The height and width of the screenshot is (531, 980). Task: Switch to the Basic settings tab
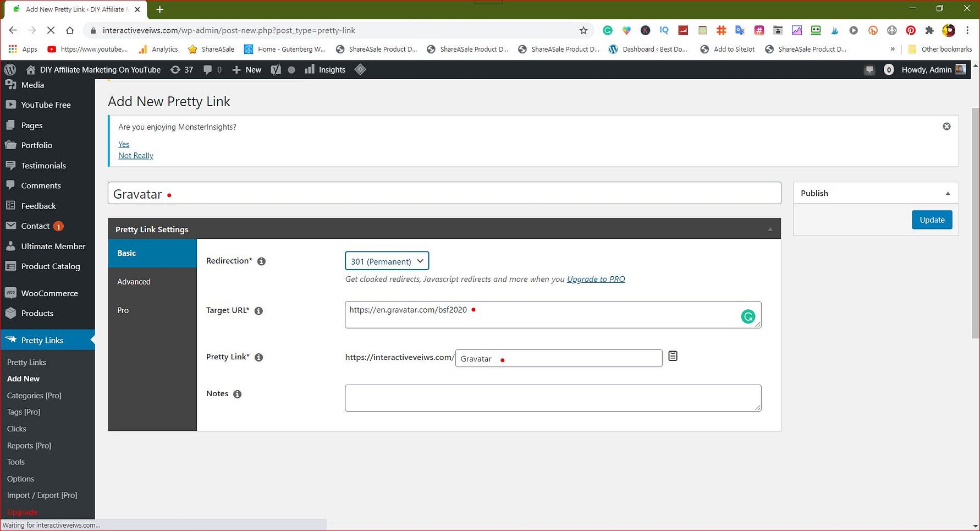pos(152,253)
